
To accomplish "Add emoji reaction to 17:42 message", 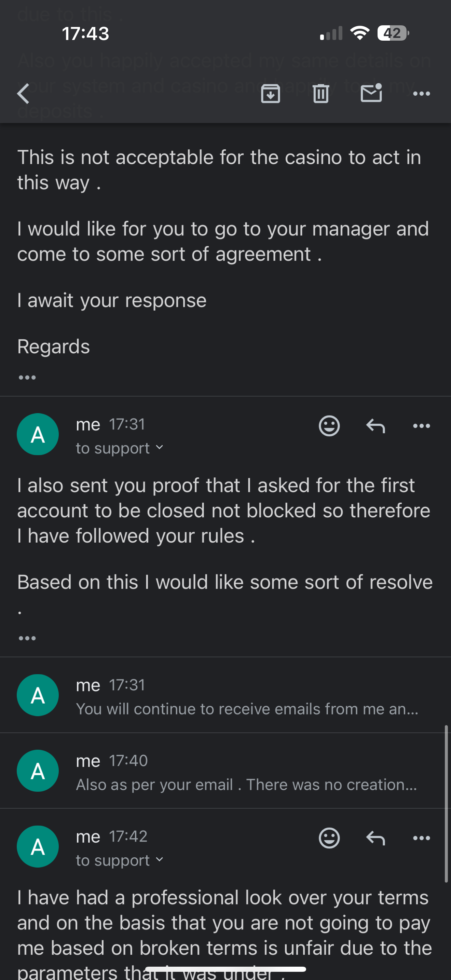I will click(x=329, y=838).
